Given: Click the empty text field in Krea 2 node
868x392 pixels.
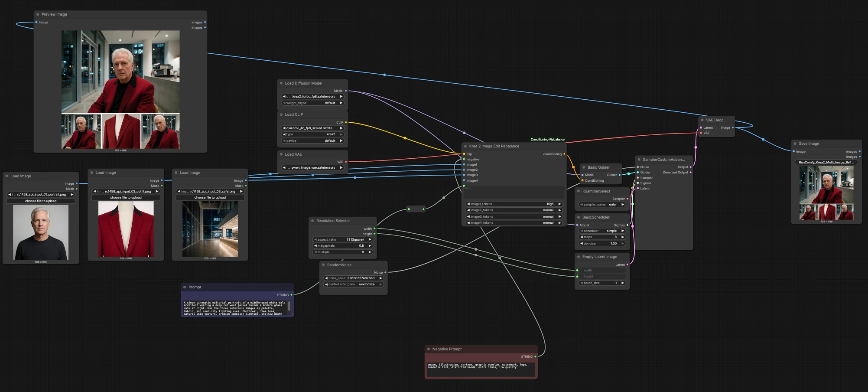Looking at the screenshot, I should [x=514, y=193].
